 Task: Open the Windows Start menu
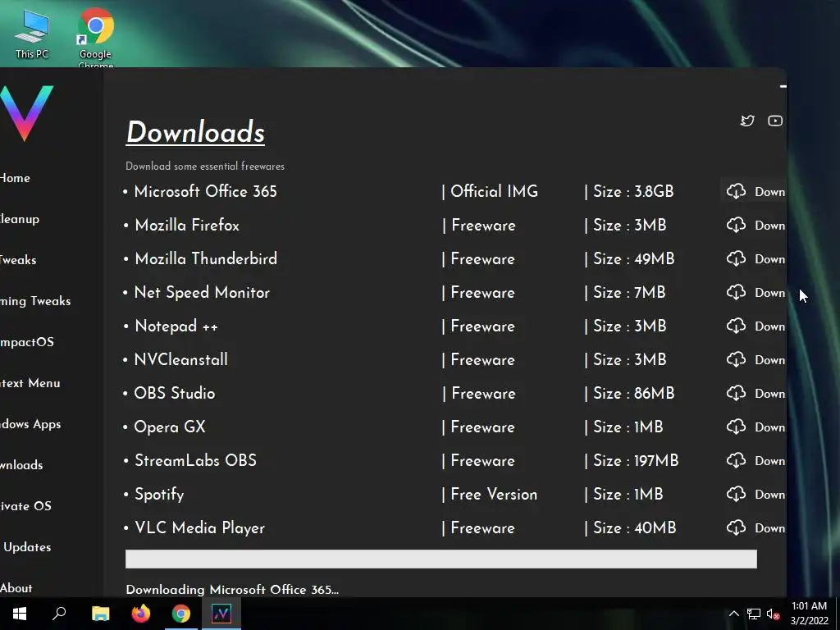click(x=20, y=614)
